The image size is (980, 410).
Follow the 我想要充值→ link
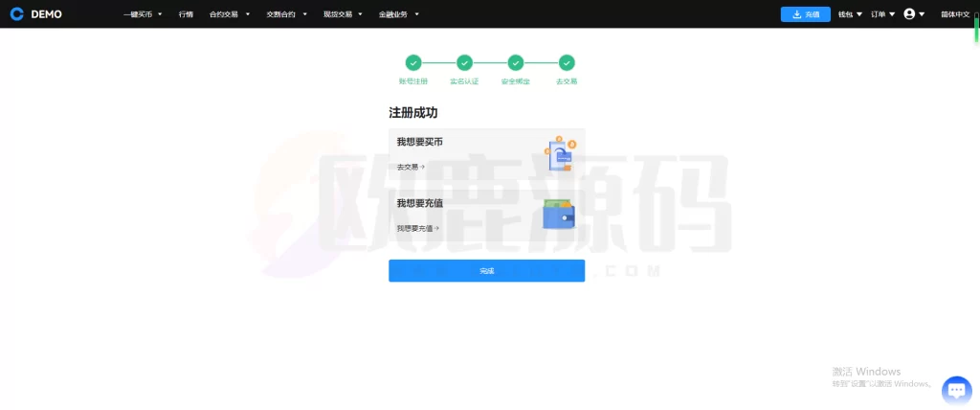(x=417, y=229)
